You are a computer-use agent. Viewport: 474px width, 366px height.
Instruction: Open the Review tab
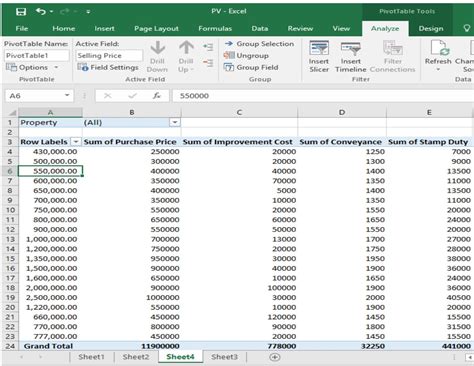tap(300, 29)
